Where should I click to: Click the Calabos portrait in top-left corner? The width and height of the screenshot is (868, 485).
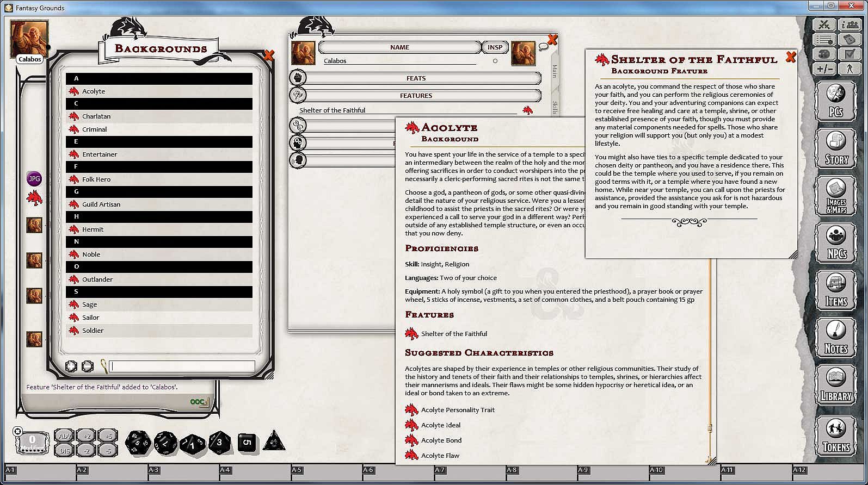(29, 39)
